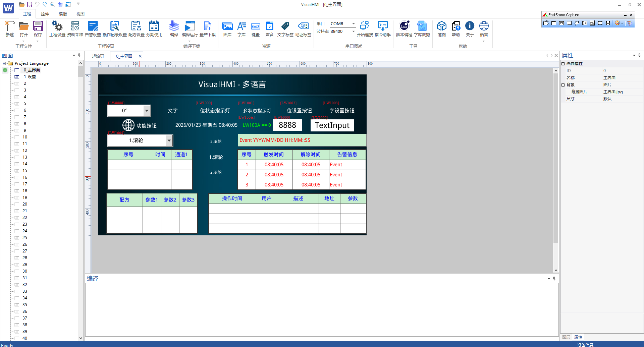Image resolution: width=644 pixels, height=347 pixels.
Task: Click 开始连接 to start serial connection
Action: pos(365,28)
